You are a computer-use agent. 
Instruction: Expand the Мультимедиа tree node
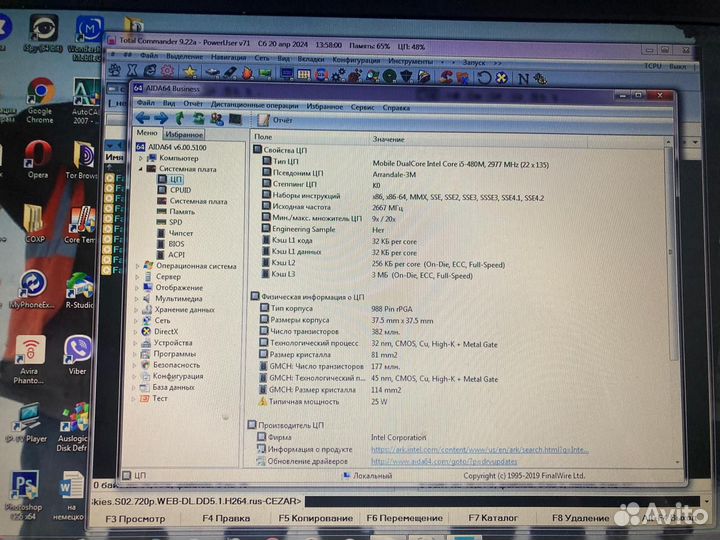136,299
